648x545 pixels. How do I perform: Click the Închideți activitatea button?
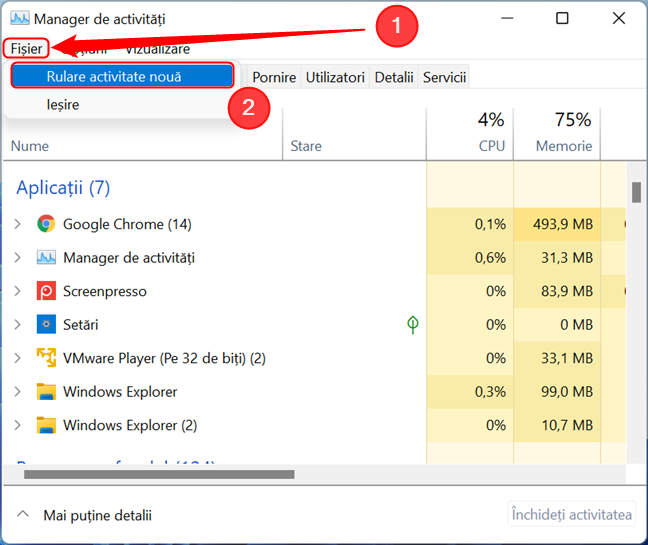click(x=572, y=514)
